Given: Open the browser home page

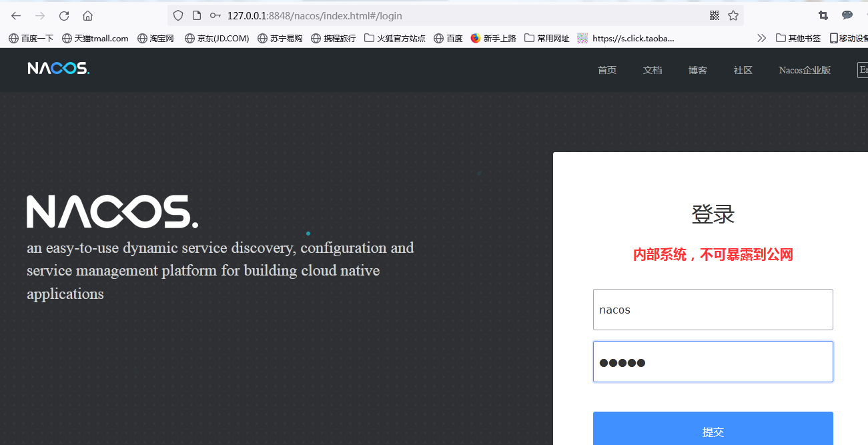Looking at the screenshot, I should pyautogui.click(x=88, y=15).
